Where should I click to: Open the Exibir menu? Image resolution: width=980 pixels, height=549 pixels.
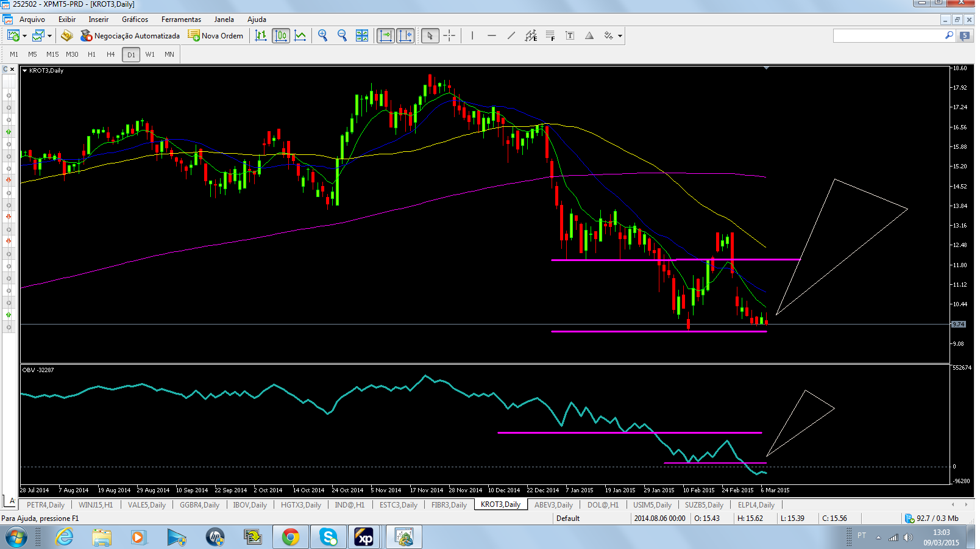pyautogui.click(x=67, y=20)
